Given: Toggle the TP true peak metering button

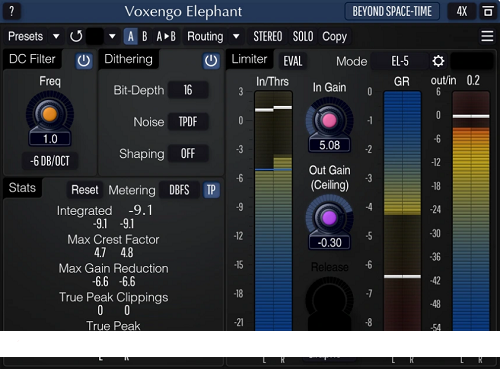Looking at the screenshot, I should [211, 190].
